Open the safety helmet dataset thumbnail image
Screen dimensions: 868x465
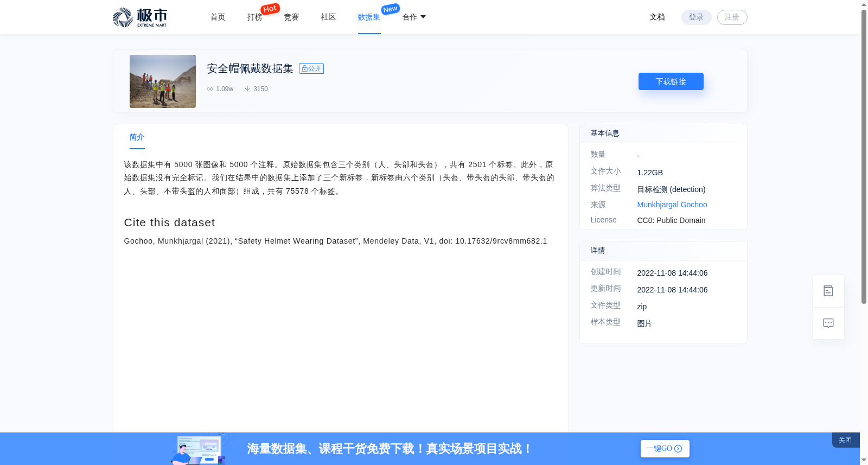tap(163, 81)
